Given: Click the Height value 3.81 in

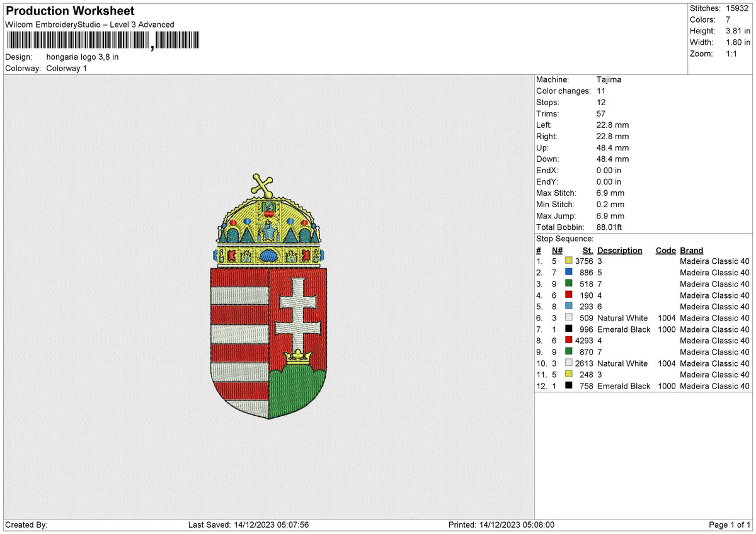Looking at the screenshot, I should [x=738, y=31].
